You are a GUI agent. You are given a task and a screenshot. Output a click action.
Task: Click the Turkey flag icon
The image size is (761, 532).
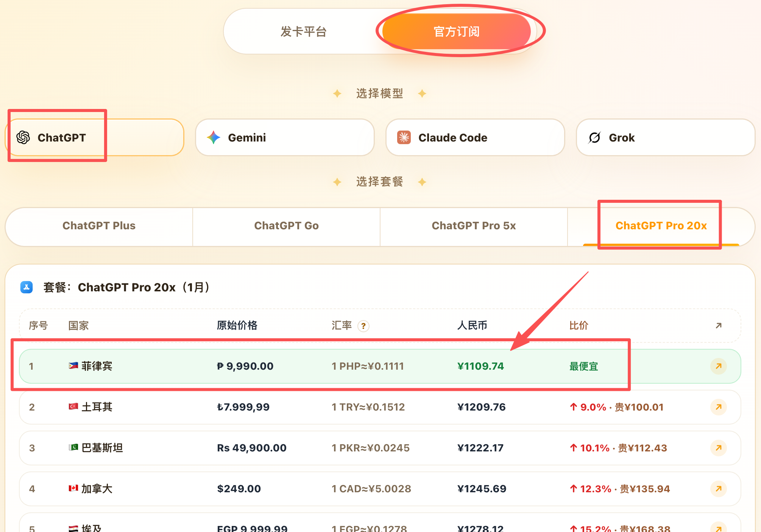coord(73,406)
